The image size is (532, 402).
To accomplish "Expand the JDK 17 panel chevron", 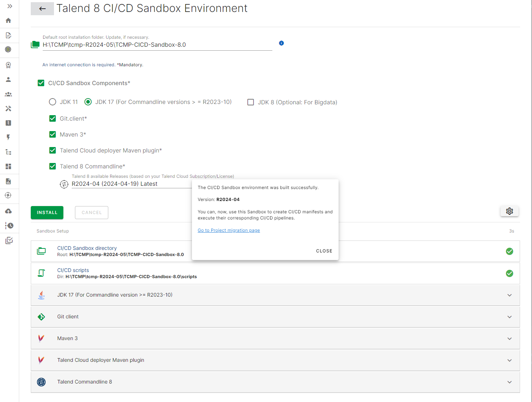I will pos(510,295).
